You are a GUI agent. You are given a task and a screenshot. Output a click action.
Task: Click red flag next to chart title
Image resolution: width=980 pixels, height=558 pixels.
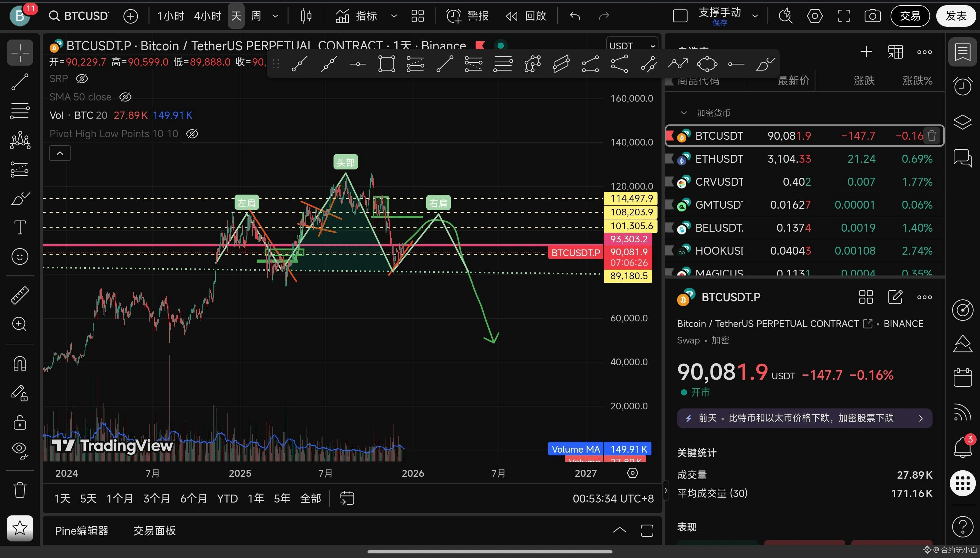(x=480, y=46)
